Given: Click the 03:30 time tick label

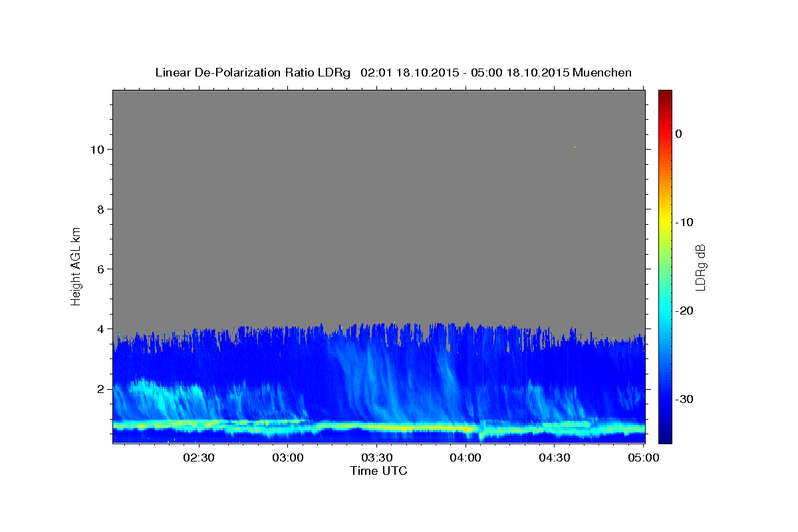Looking at the screenshot, I should (376, 458).
